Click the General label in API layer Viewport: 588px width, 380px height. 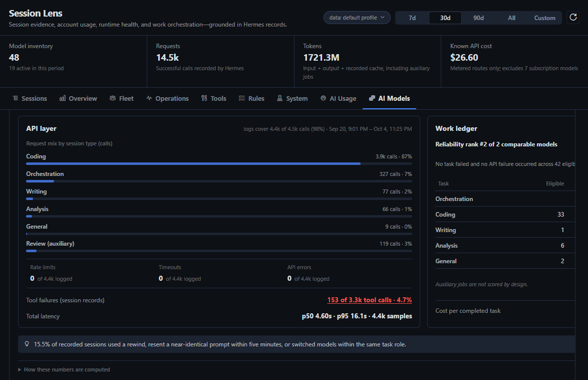coord(37,227)
